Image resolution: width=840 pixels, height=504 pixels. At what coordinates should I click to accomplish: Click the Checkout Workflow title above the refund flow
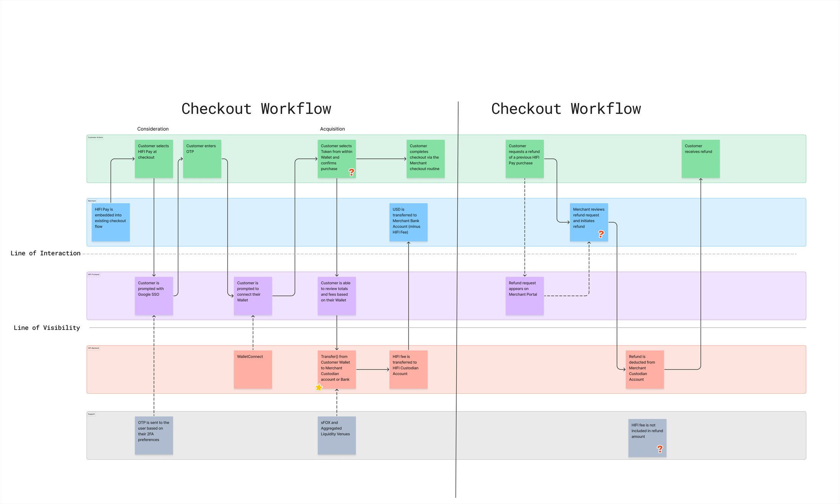click(x=566, y=109)
